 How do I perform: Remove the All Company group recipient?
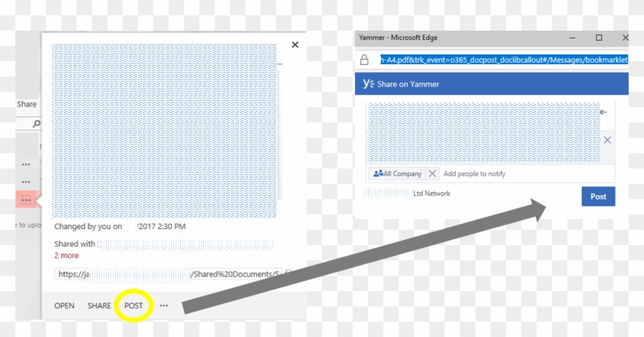432,174
